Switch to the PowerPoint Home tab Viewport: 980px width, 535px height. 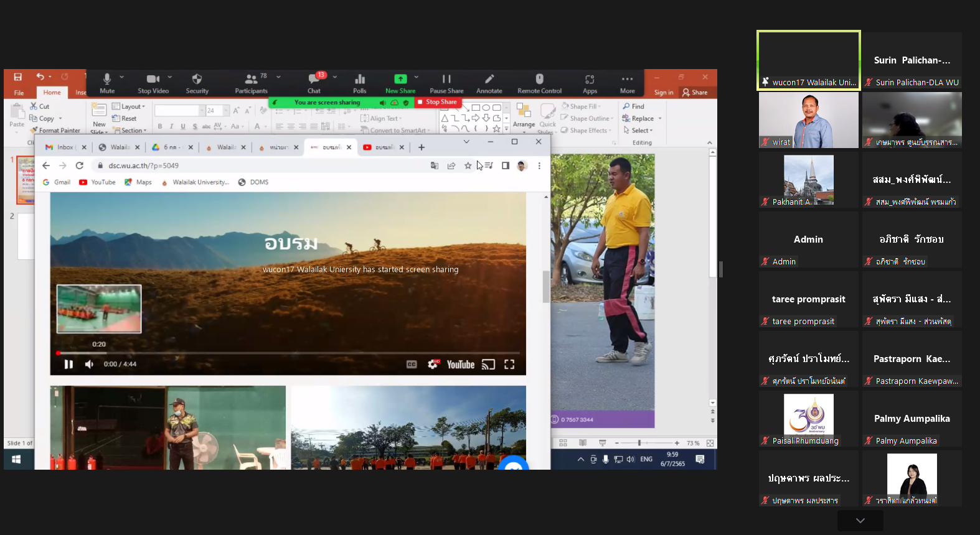pyautogui.click(x=52, y=93)
